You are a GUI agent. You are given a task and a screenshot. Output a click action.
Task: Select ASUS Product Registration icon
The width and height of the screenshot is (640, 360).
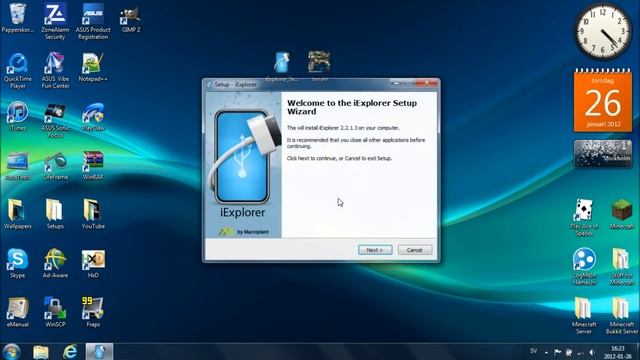93,21
